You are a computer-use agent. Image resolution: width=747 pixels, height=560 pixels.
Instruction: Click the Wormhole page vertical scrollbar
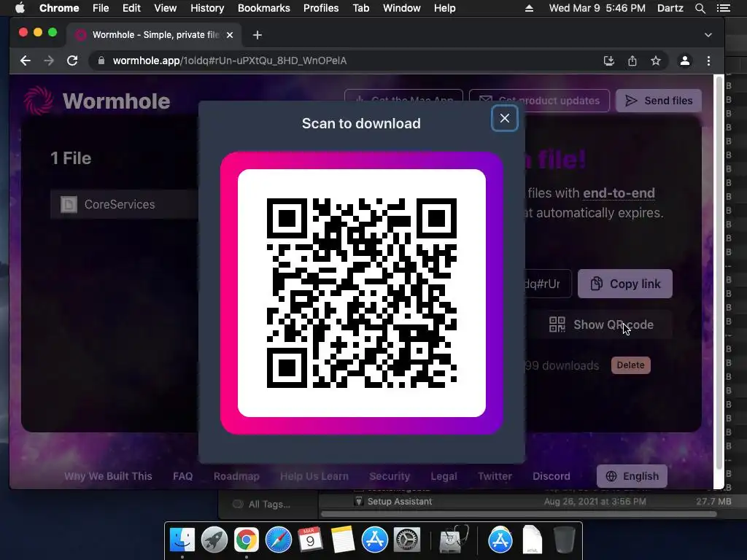click(719, 271)
